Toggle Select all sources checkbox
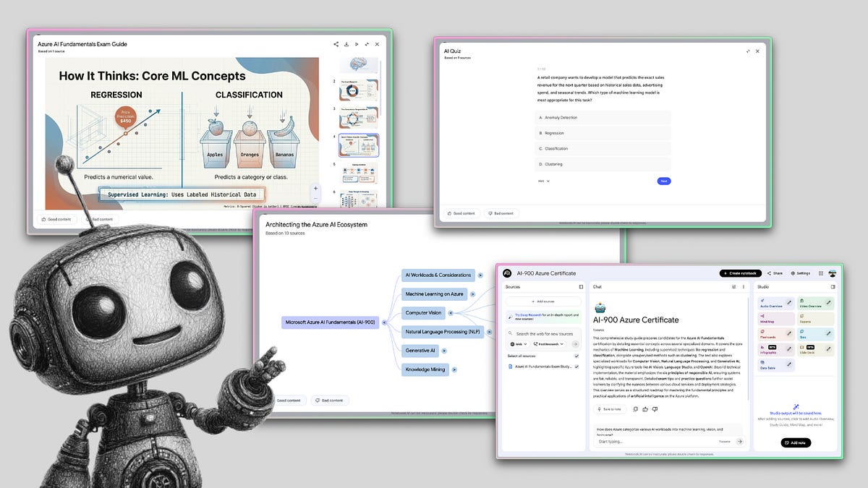Viewport: 868px width, 488px height. [x=576, y=356]
